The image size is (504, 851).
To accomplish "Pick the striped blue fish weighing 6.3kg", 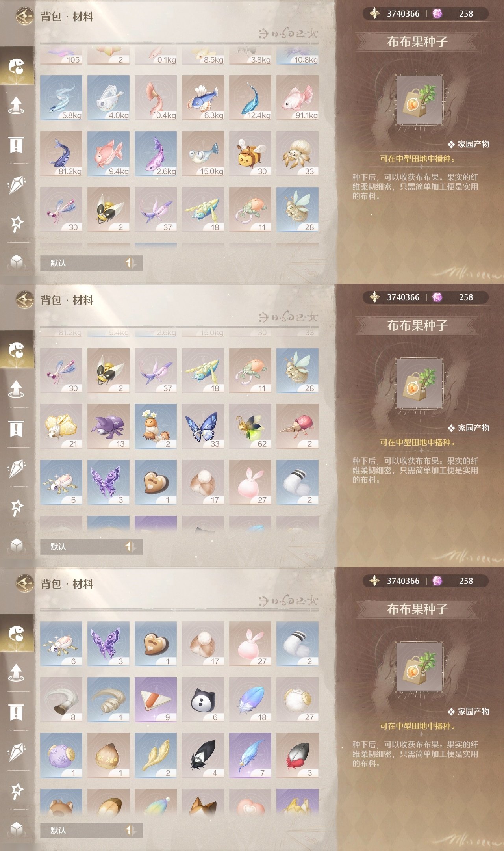I will tap(203, 98).
